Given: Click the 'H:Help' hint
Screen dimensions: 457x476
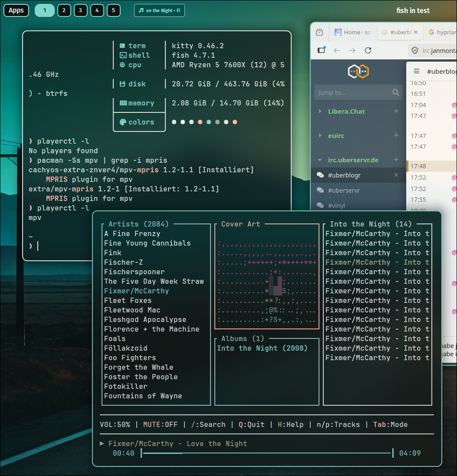Looking at the screenshot, I should [291, 424].
